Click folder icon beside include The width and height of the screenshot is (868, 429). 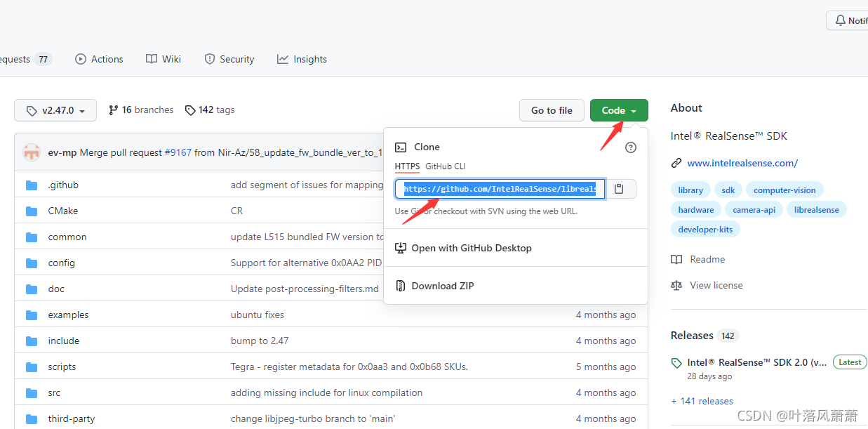(32, 341)
